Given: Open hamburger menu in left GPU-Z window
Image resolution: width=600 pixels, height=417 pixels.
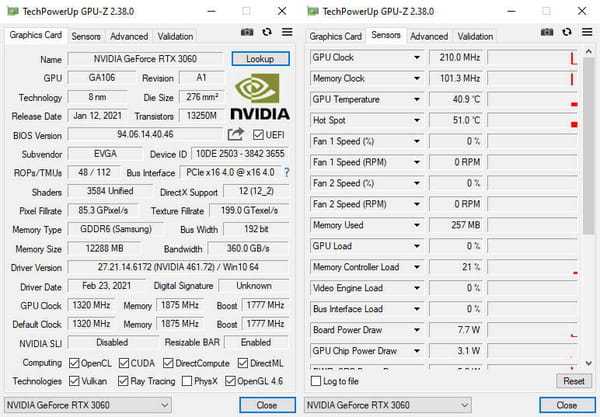Looking at the screenshot, I should [287, 32].
